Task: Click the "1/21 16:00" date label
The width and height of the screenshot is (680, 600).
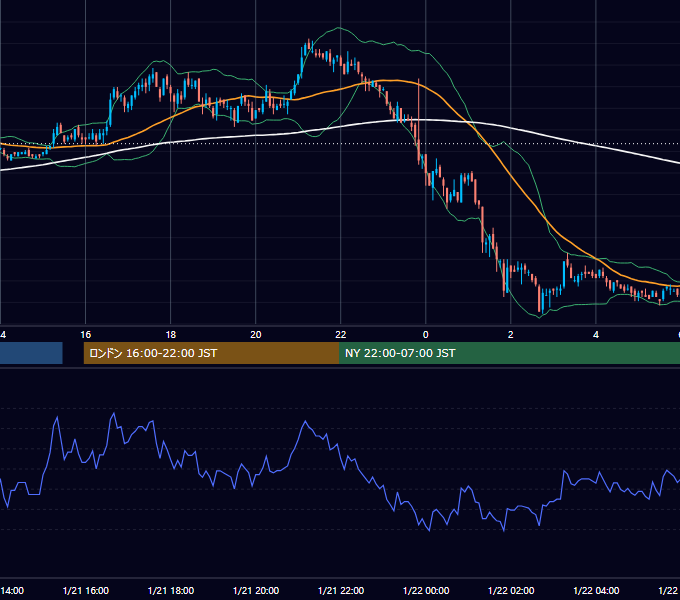Action: [x=85, y=590]
